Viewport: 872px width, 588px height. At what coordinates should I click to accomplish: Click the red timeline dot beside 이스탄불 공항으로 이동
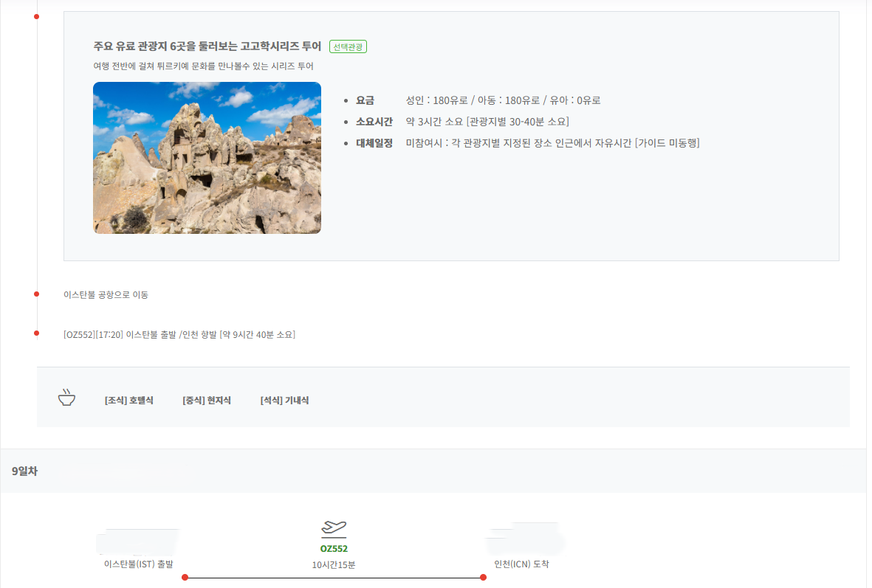[36, 294]
